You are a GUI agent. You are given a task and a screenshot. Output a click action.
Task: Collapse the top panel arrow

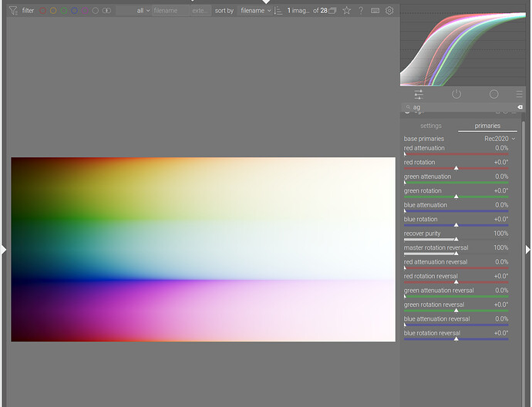point(266,2)
